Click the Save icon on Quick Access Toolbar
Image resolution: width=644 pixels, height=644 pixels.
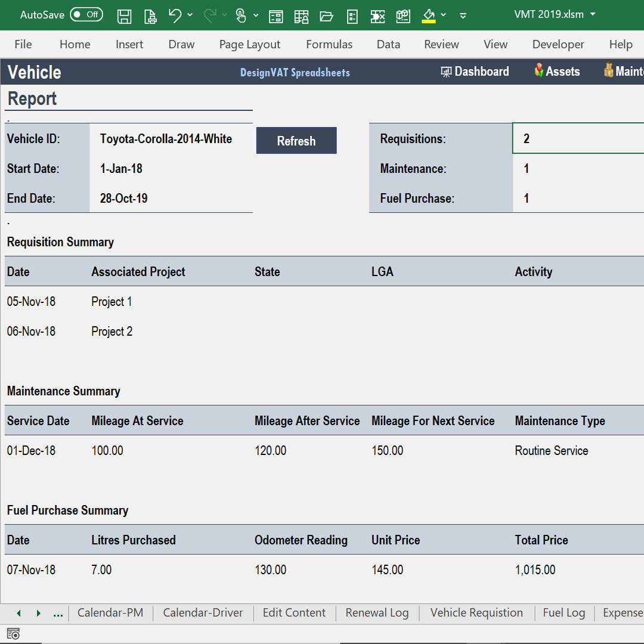tap(125, 16)
